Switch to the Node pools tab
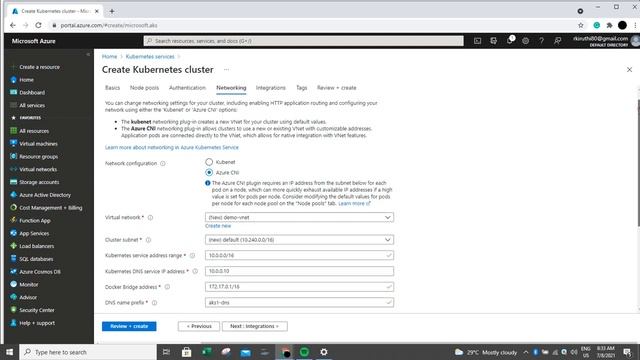 (x=144, y=88)
